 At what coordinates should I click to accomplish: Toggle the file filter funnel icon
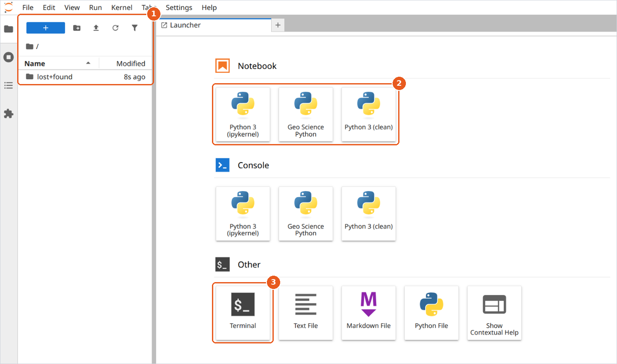(135, 28)
